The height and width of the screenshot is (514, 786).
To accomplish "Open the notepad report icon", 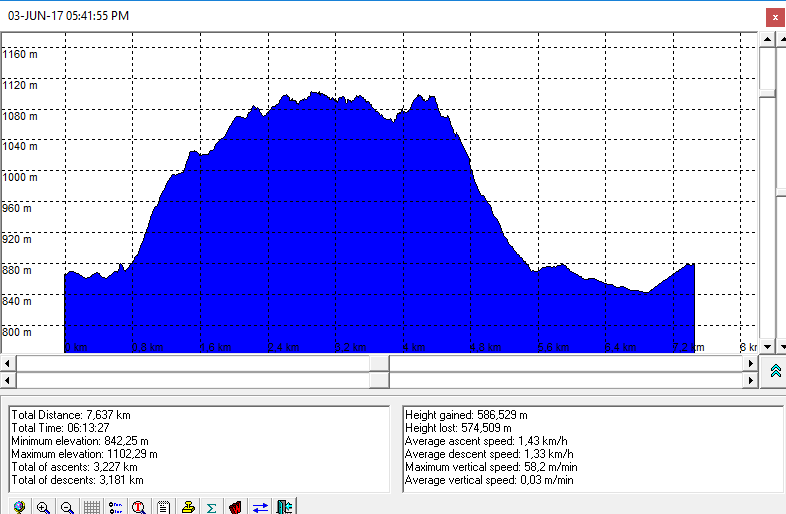I will (163, 507).
